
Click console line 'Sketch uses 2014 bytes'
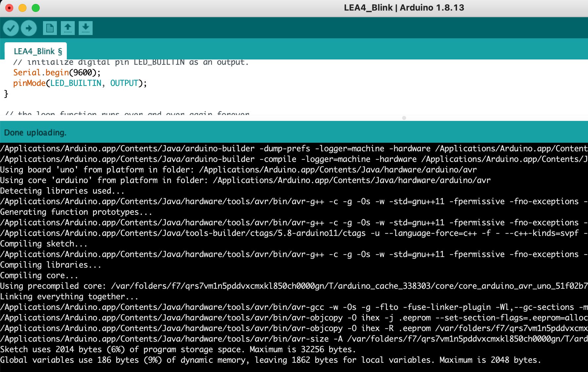pos(178,349)
